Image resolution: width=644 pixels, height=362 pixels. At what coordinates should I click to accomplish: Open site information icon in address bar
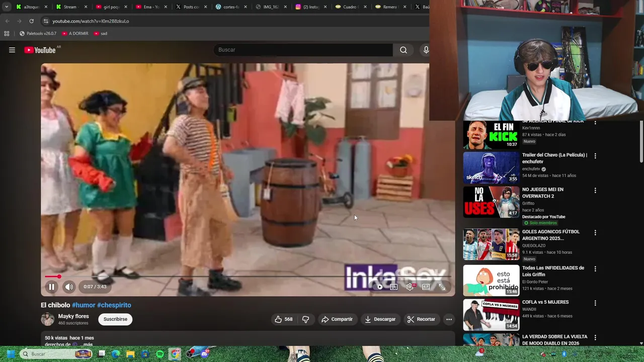(x=46, y=21)
